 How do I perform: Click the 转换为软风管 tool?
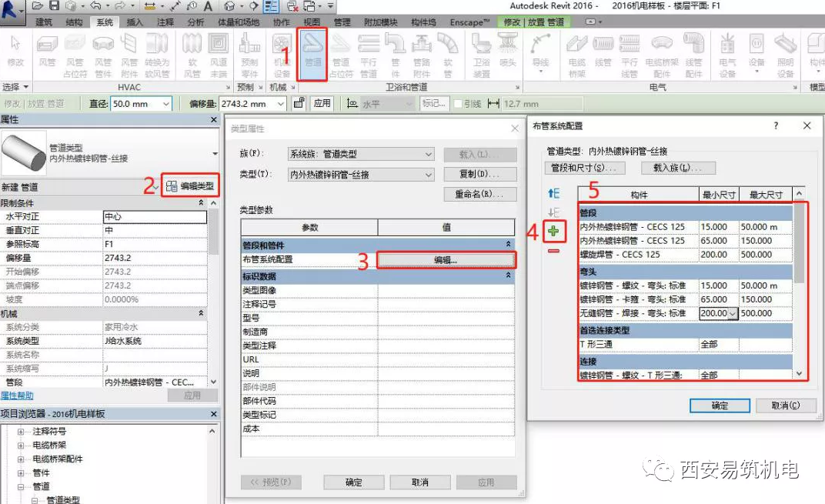click(157, 55)
